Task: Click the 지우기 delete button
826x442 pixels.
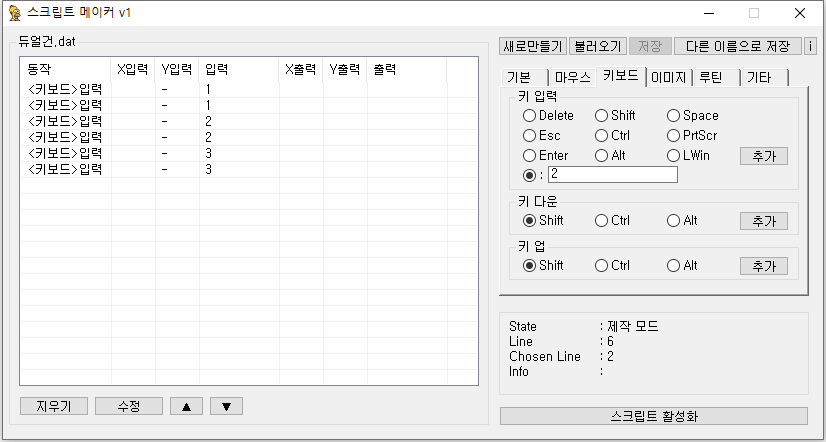Action: pyautogui.click(x=54, y=406)
